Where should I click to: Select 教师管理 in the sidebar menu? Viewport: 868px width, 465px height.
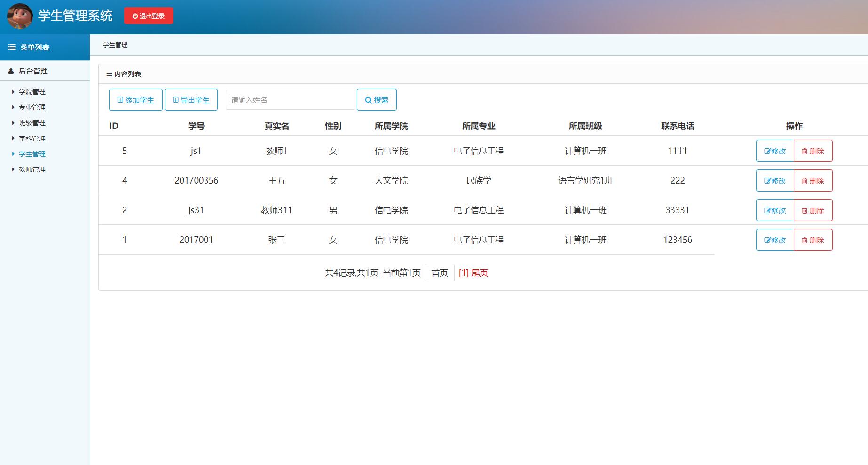32,169
